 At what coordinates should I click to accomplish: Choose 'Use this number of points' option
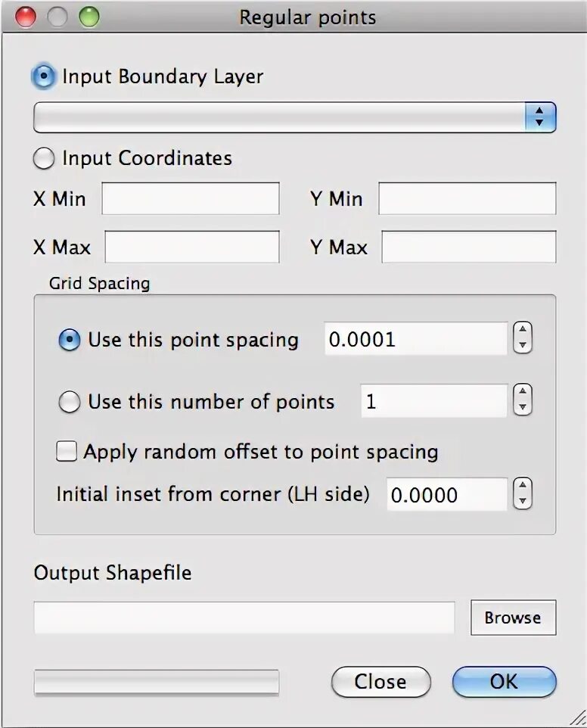click(x=70, y=402)
